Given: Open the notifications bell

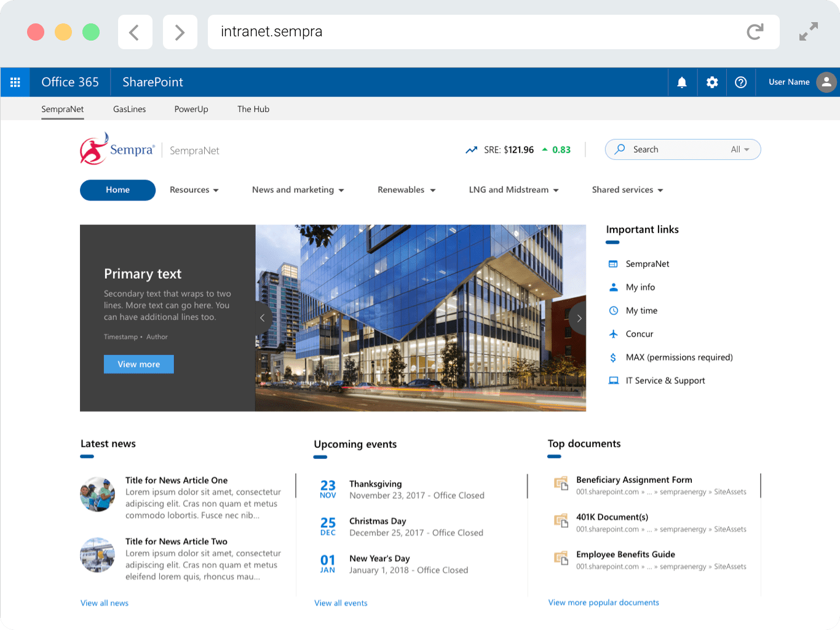Looking at the screenshot, I should pos(682,82).
